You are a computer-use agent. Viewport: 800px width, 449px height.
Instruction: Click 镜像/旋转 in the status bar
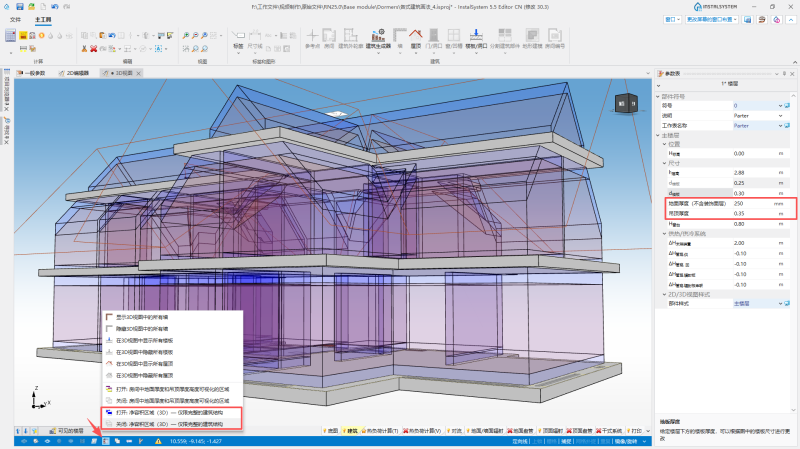coord(626,441)
